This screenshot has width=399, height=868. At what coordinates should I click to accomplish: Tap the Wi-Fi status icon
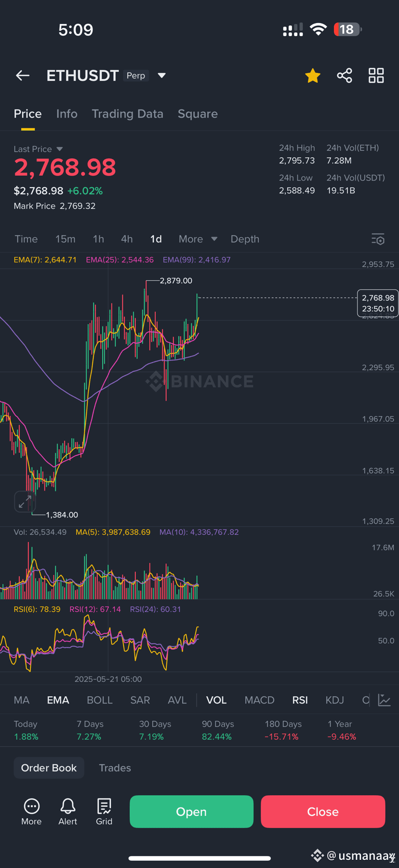[x=318, y=29]
